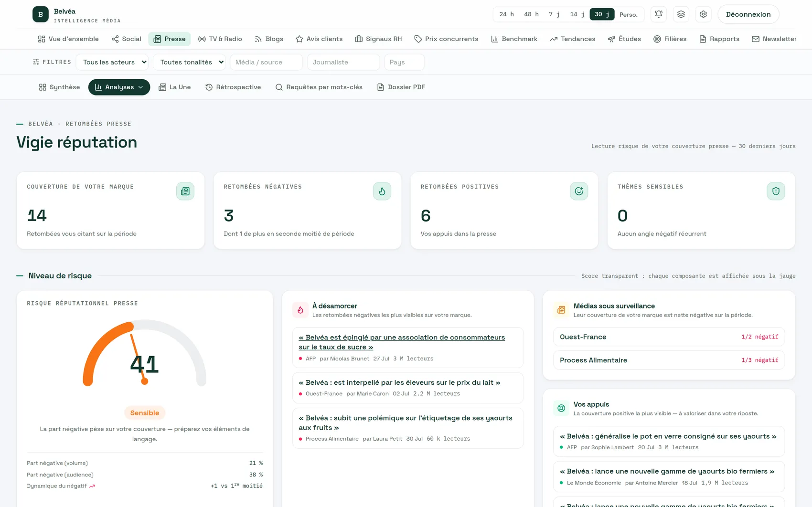Screen dimensions: 812x507
Task: Open the Benchmark section
Action: (514, 39)
